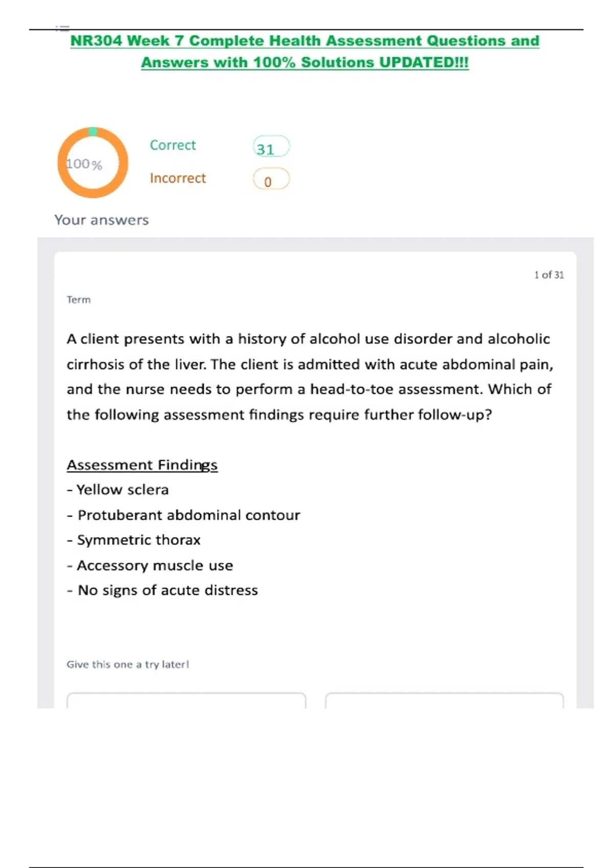613x868 pixels.
Task: Select the No signs of acute distress finding
Action: point(168,590)
